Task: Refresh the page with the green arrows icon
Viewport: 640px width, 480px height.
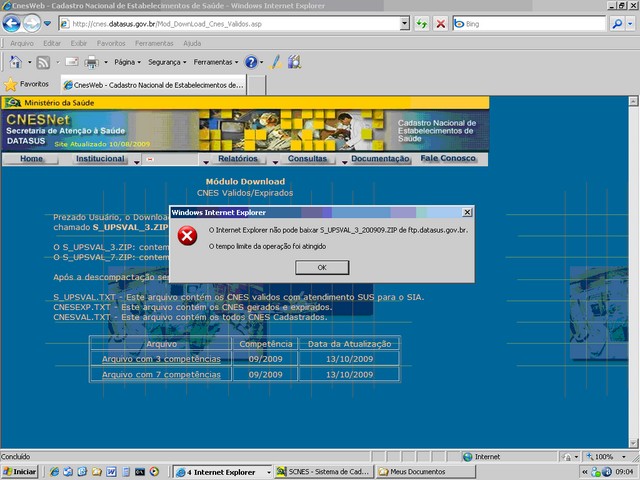Action: click(x=422, y=23)
